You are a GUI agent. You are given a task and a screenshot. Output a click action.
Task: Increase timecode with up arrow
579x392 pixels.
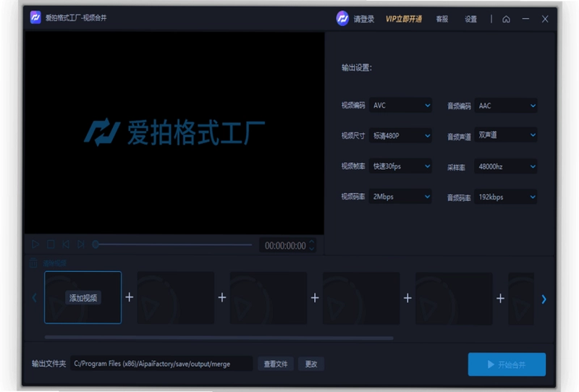[312, 242]
